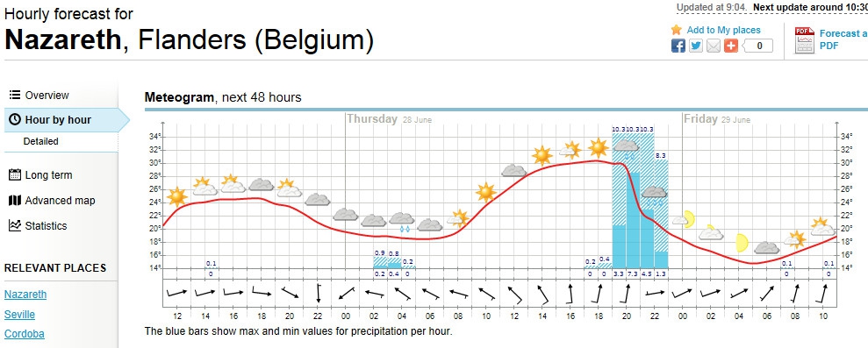Click the Long term calendar icon
The height and width of the screenshot is (348, 868).
coord(15,174)
